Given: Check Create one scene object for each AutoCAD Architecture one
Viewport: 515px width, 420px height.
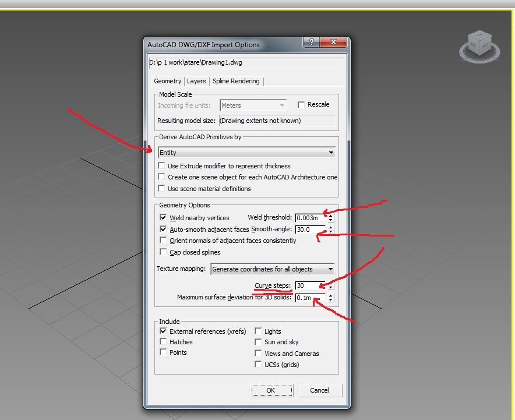Looking at the screenshot, I should [161, 177].
